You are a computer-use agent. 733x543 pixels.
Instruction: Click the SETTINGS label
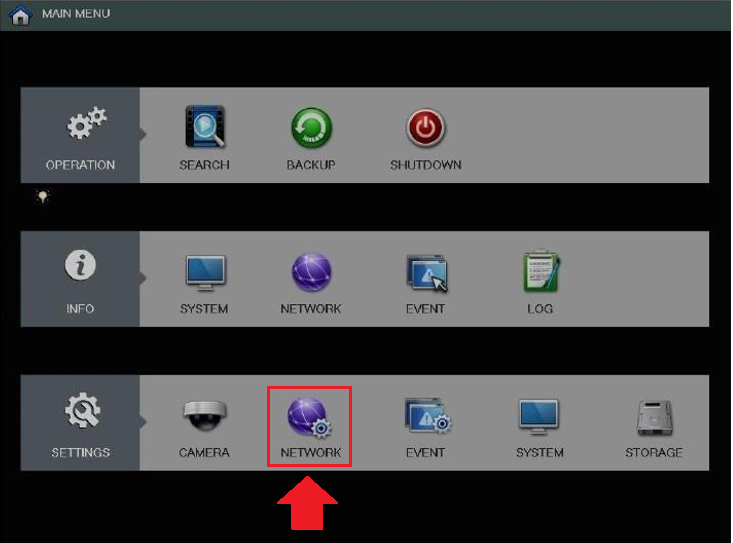point(80,452)
